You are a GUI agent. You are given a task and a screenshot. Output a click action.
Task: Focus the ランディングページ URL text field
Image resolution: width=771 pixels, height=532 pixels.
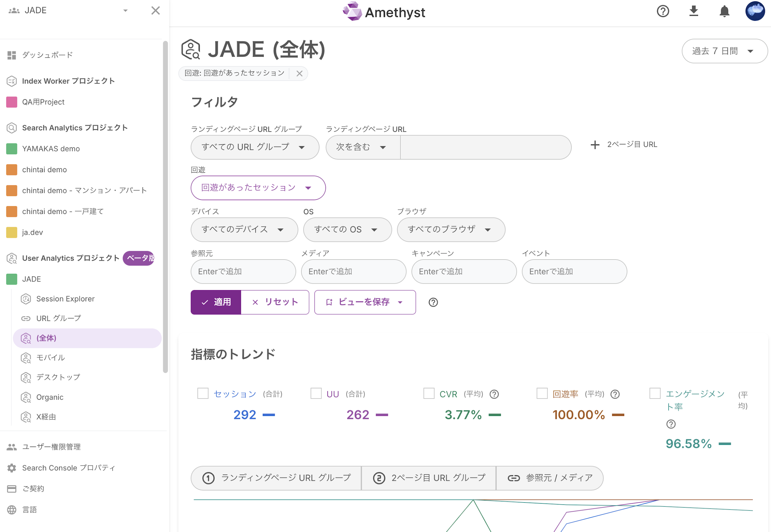point(485,147)
